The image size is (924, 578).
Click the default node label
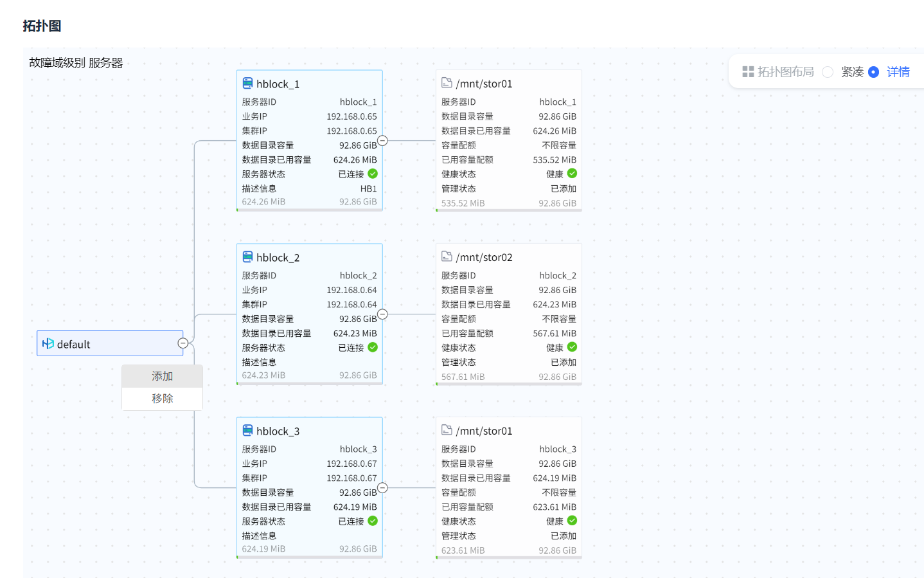(x=74, y=345)
